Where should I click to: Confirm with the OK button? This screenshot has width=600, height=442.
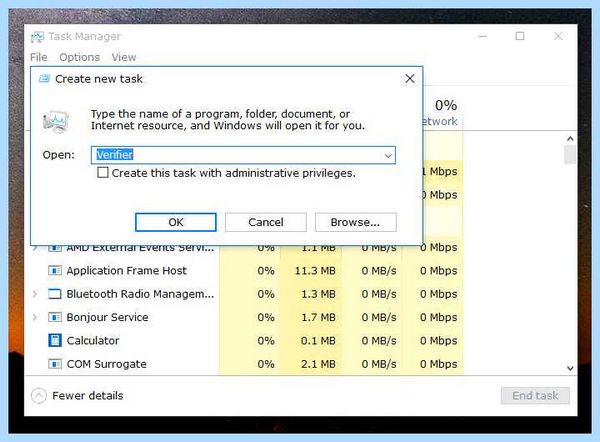click(176, 222)
